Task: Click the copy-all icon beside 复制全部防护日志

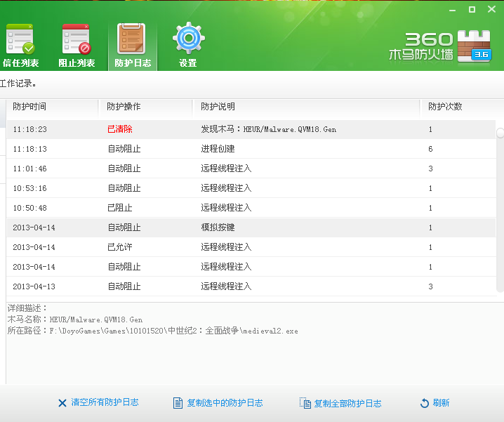Action: tap(305, 403)
